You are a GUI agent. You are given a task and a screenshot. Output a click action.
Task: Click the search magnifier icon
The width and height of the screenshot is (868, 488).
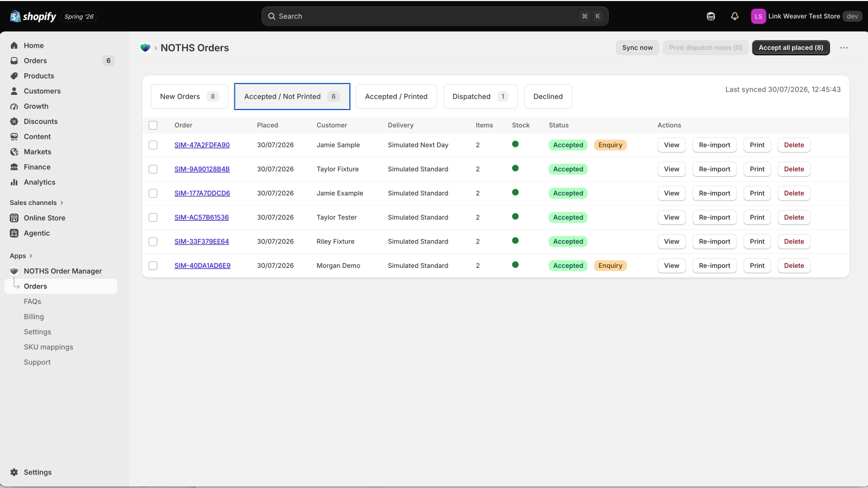272,16
